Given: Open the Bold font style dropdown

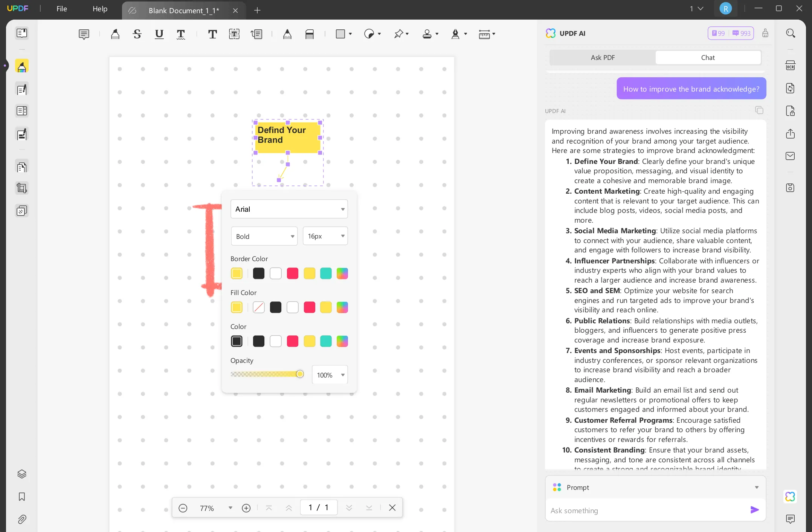Looking at the screenshot, I should 264,236.
